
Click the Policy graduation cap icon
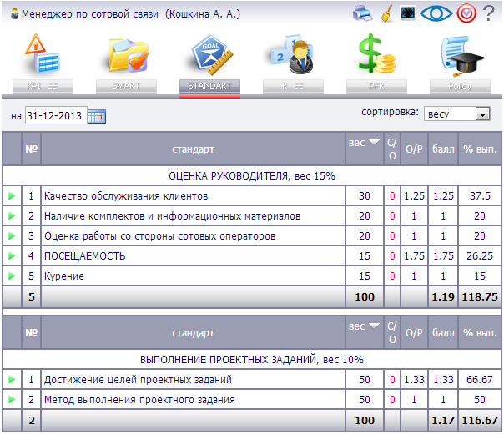[x=461, y=56]
